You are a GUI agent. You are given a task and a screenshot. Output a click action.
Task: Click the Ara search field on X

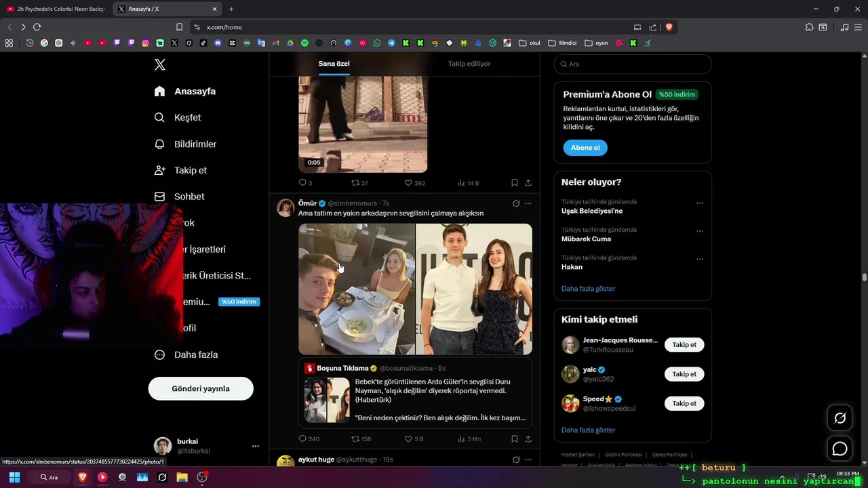pyautogui.click(x=633, y=64)
